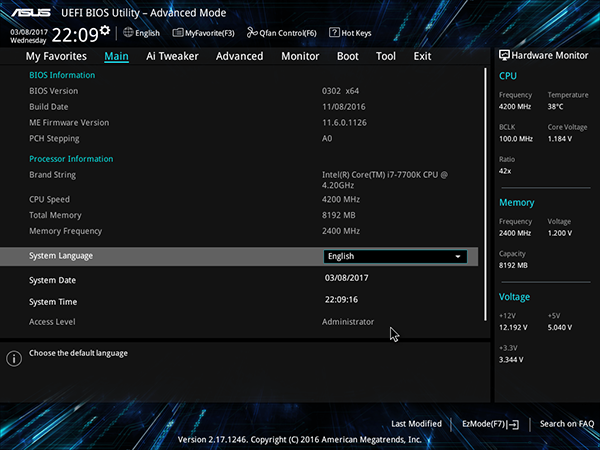Click the System Time value 22:09:16

point(341,300)
